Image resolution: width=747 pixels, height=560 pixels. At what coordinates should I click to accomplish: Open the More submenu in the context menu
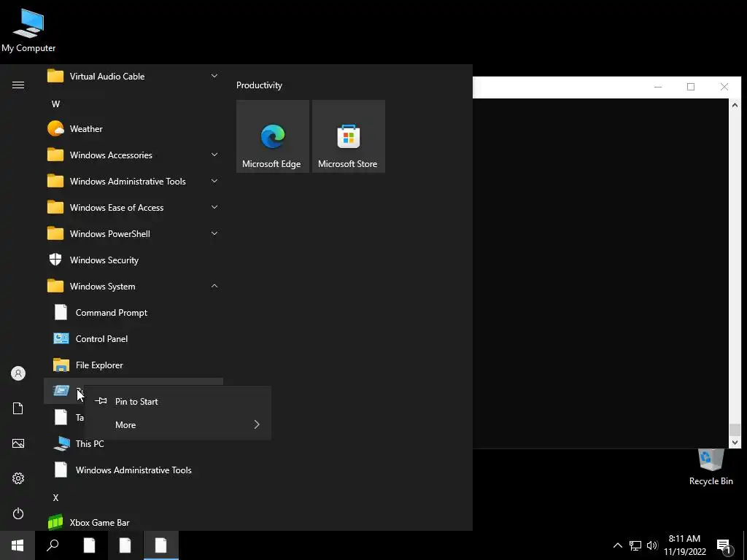pos(178,425)
